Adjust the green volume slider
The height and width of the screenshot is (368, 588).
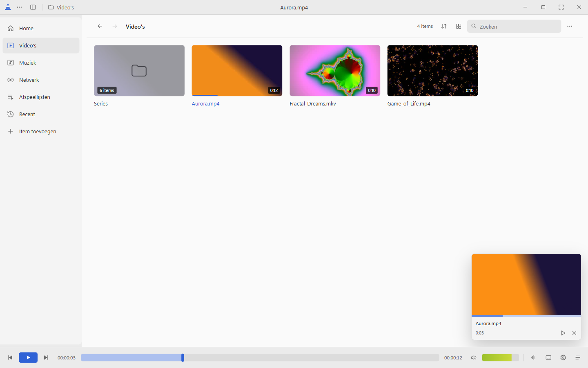500,358
